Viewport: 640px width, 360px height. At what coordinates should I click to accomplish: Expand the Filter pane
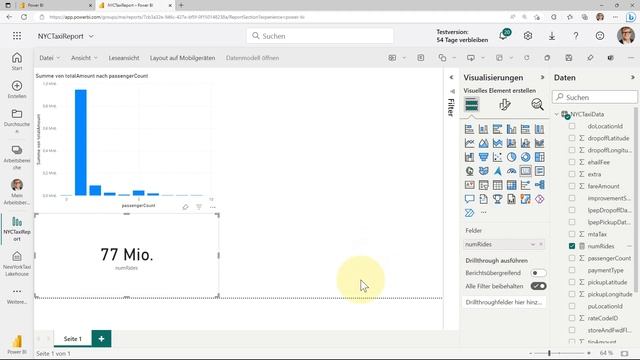click(x=451, y=77)
